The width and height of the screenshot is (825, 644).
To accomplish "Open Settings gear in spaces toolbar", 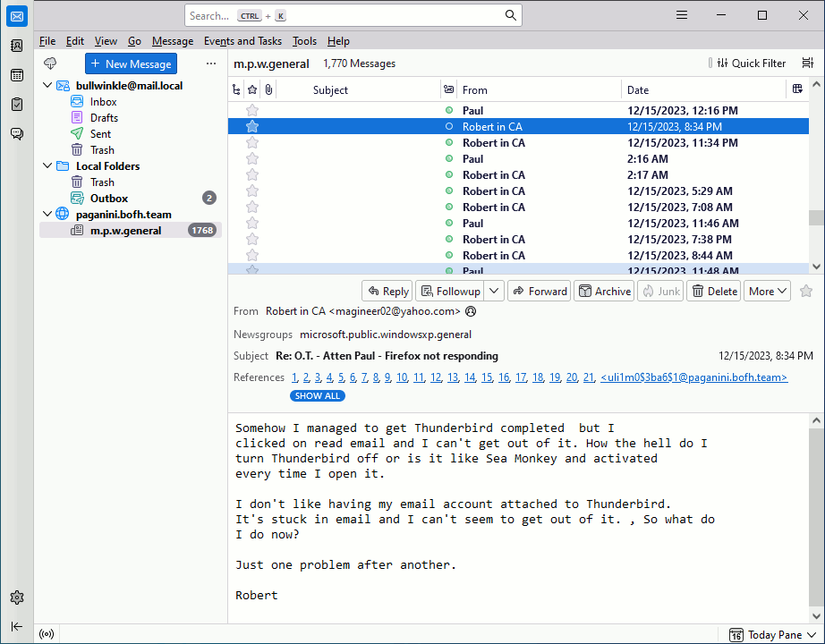I will pos(17,597).
